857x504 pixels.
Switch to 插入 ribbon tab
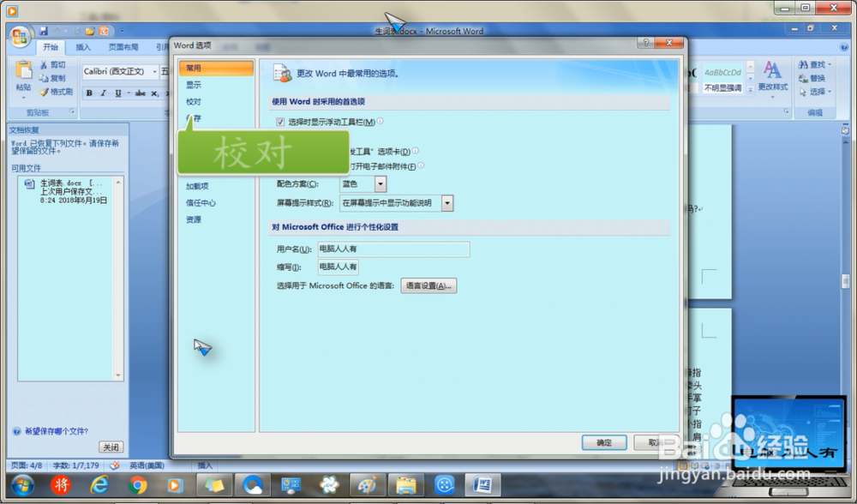click(x=83, y=47)
